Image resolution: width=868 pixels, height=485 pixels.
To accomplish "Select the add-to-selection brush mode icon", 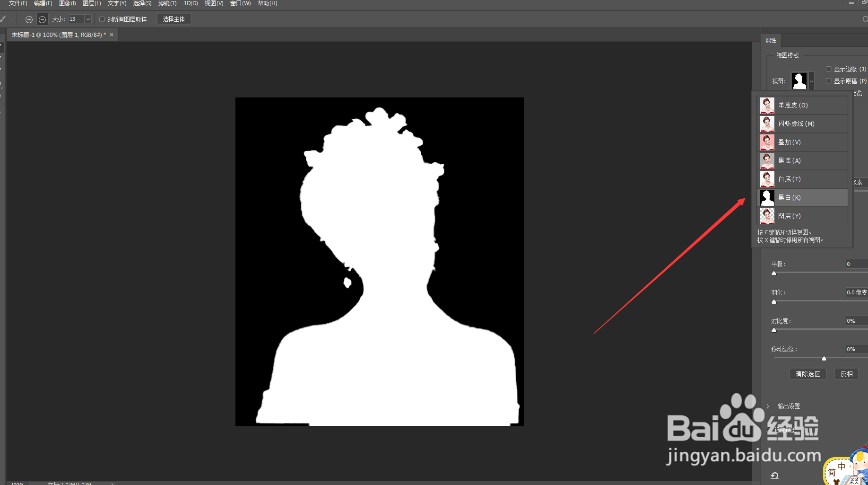I will (x=29, y=19).
